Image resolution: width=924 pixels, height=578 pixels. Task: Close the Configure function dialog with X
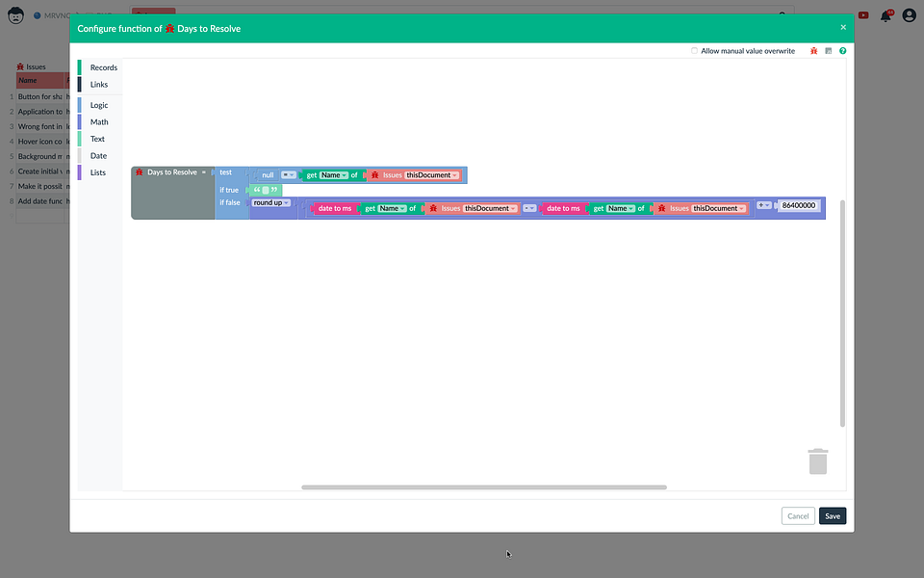coord(843,27)
